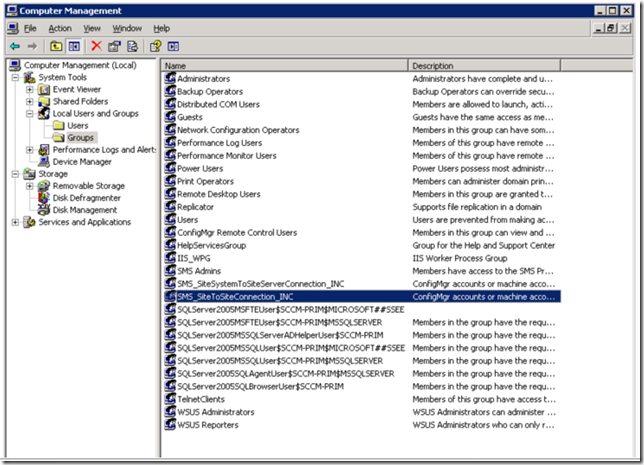Click the Forward arrow toolbar icon

click(x=32, y=46)
